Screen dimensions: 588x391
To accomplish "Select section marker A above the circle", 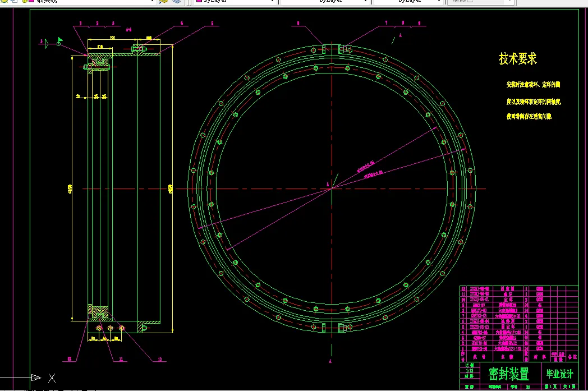I will point(401,35).
